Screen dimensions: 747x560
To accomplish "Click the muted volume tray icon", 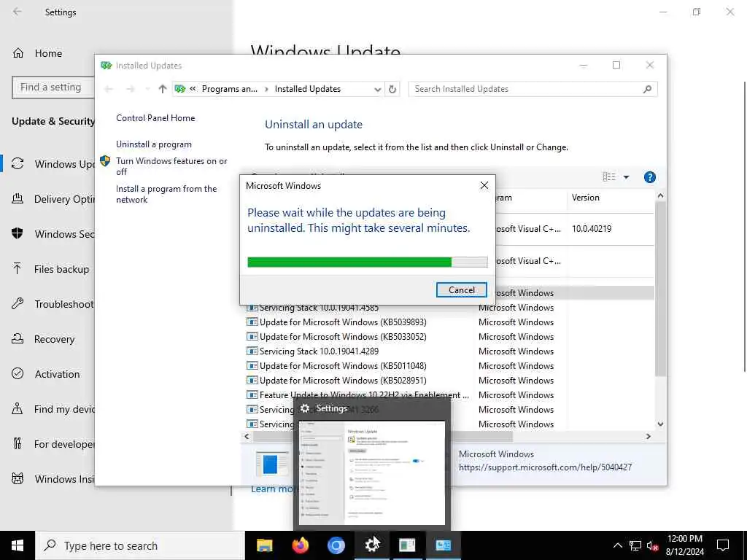I will [653, 545].
